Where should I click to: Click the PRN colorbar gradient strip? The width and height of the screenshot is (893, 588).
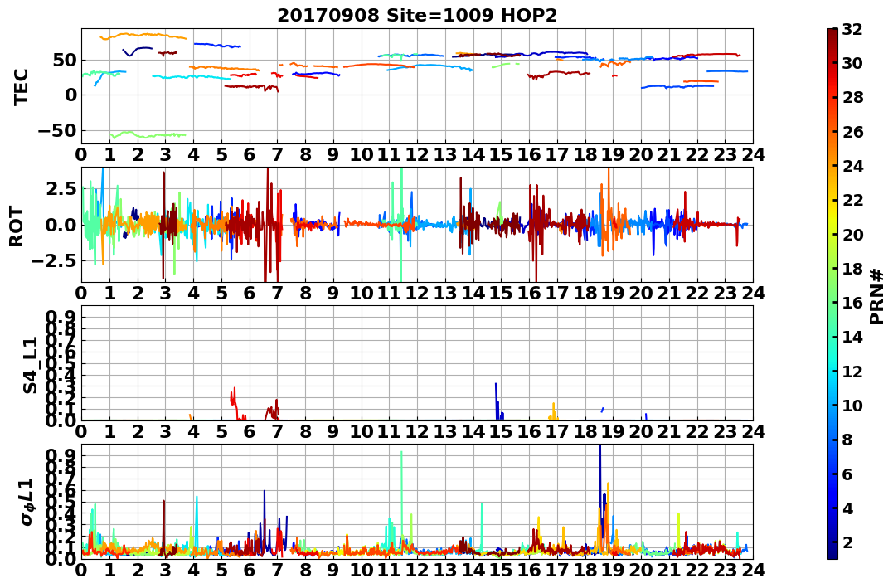832,294
